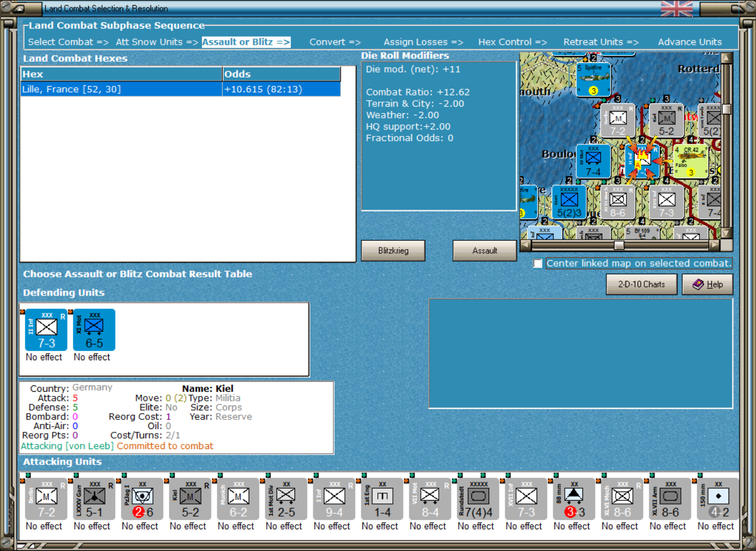Click the XLVI Mech 8-6 counter on map
Screen dimensions: 756x551
(617, 202)
